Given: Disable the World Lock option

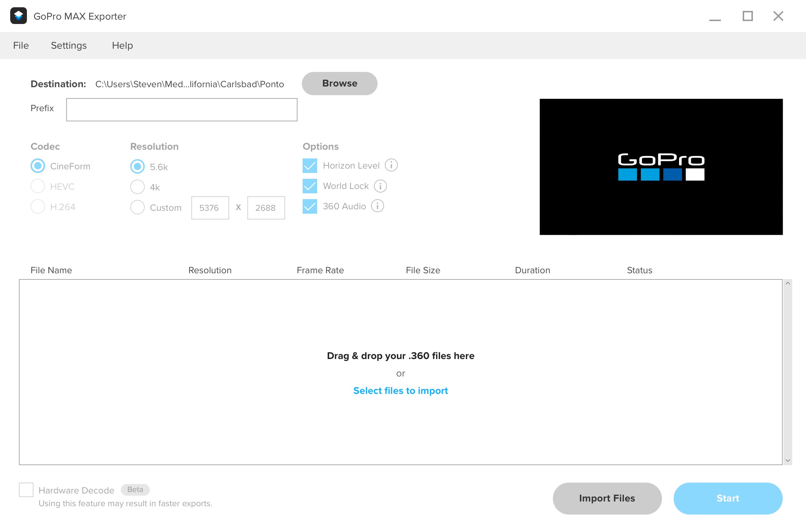Looking at the screenshot, I should click(x=310, y=186).
